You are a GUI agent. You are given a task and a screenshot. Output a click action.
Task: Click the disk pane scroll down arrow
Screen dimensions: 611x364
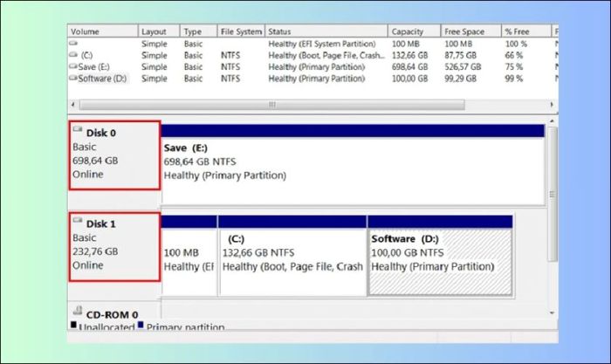(x=552, y=312)
